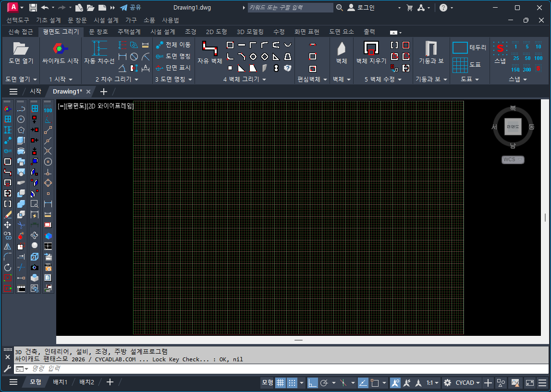Image resolution: width=551 pixels, height=392 pixels.
Task: Launch 싸이캐드 시작 from the ribbon
Action: (60, 48)
